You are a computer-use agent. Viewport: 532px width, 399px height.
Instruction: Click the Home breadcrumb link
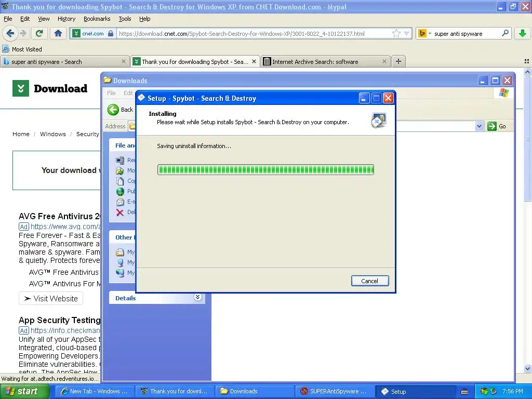[21, 134]
